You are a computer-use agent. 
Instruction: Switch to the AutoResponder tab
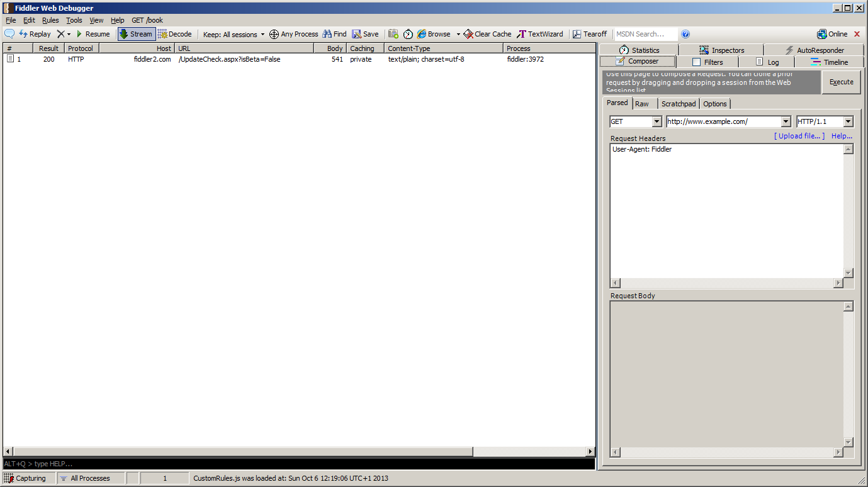814,50
